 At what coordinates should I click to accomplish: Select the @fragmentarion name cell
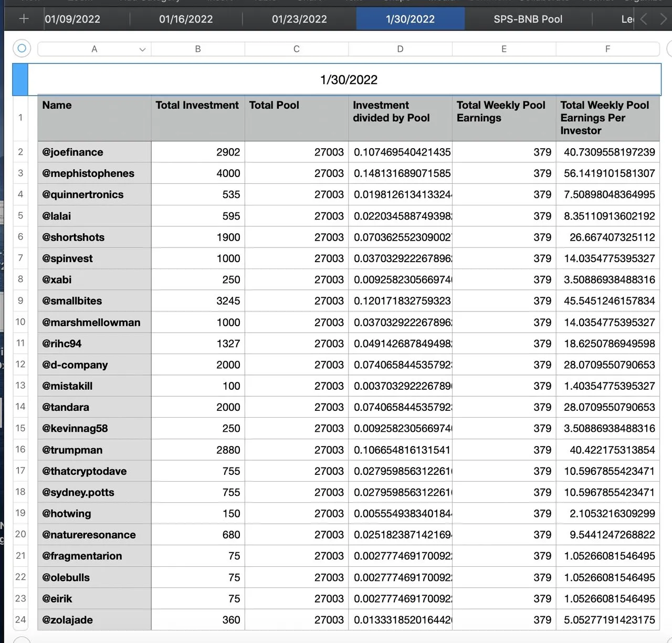(94, 556)
